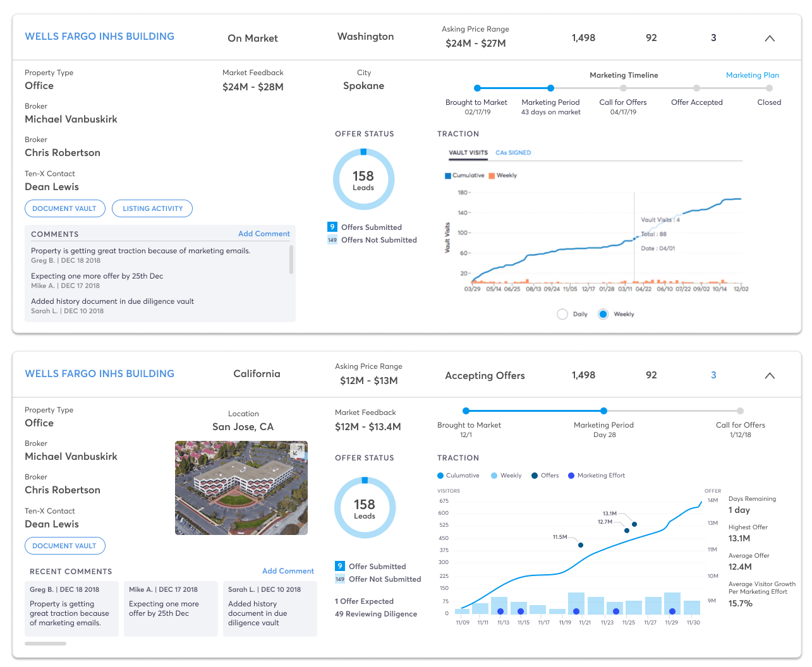Toggle the Weekly orange legend square
This screenshot has width=812, height=667.
click(492, 176)
